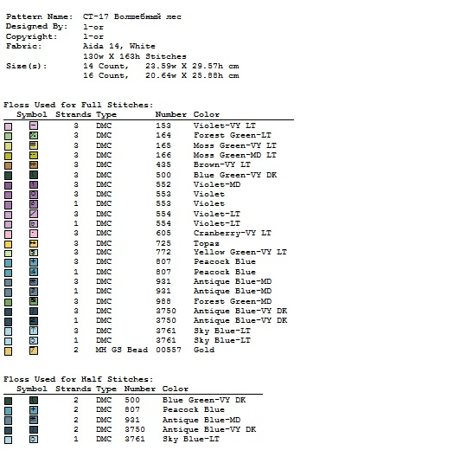
Task: Click the "Strands" column header in Half Stitches table
Action: click(74, 389)
